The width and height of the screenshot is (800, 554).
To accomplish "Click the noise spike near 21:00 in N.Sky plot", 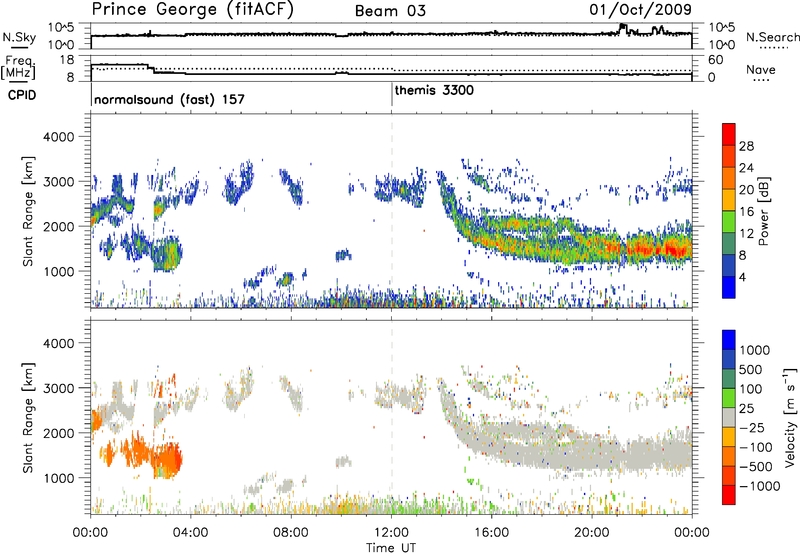I will point(623,28).
